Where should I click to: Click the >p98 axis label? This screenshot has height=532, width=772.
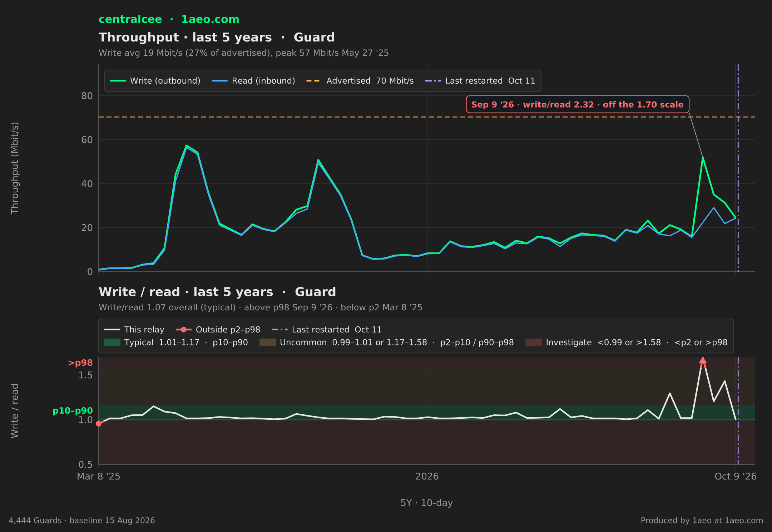pyautogui.click(x=80, y=363)
